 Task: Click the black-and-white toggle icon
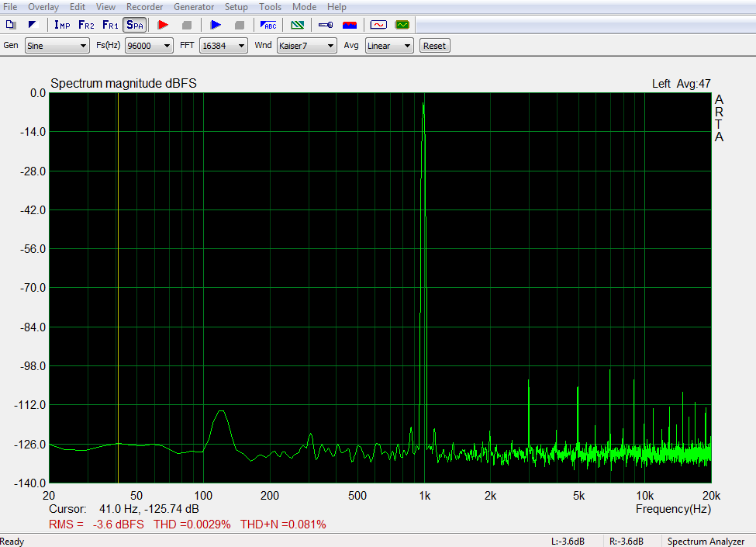coord(33,25)
